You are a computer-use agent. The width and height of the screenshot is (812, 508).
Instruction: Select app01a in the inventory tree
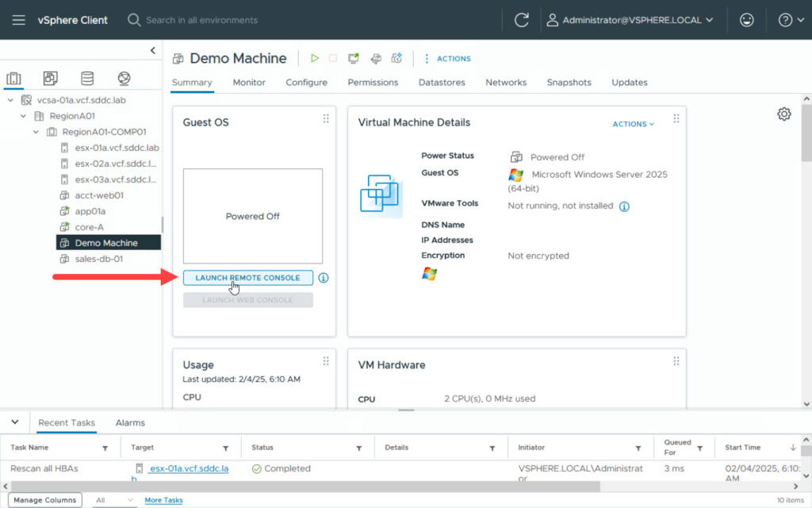[90, 211]
